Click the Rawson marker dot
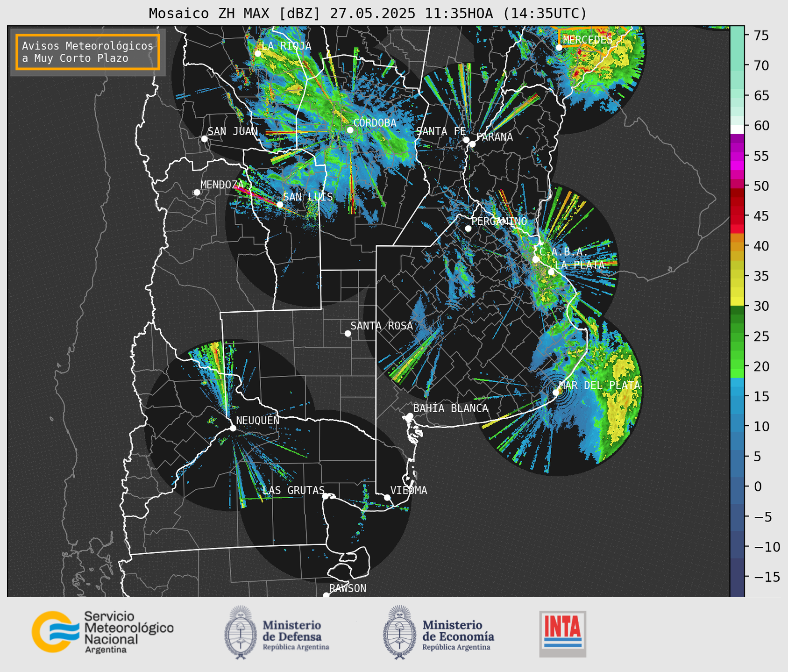788x672 pixels. [326, 595]
